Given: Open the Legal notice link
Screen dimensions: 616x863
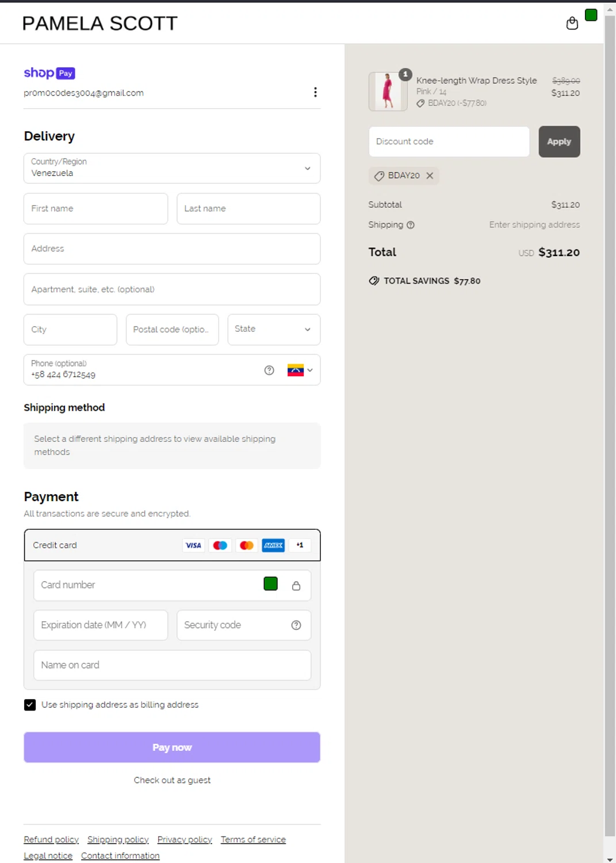Looking at the screenshot, I should pyautogui.click(x=48, y=856).
